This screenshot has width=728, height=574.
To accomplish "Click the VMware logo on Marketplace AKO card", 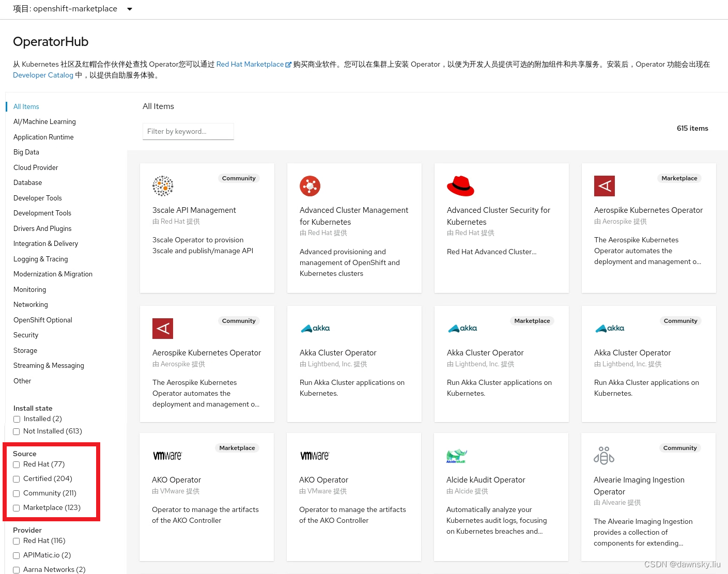I will pyautogui.click(x=167, y=456).
